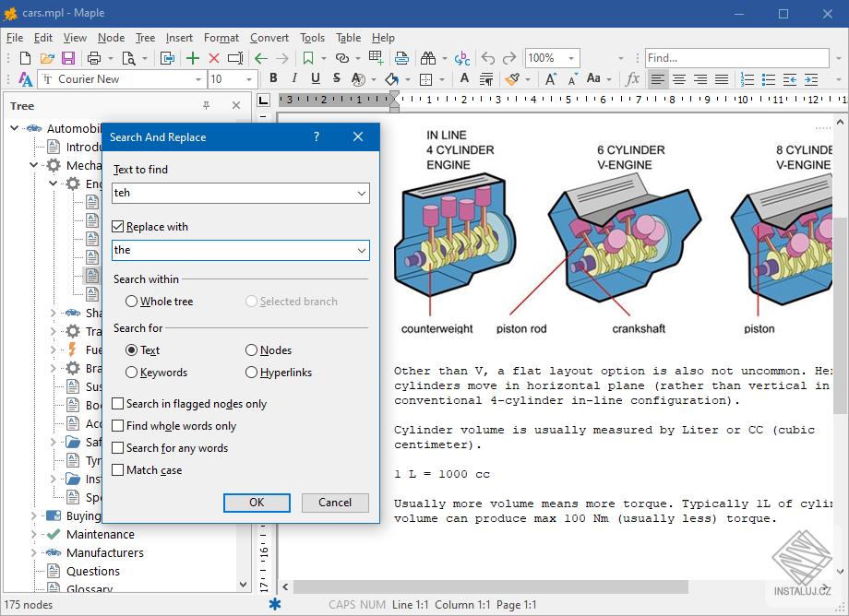Open the Insert menu
The width and height of the screenshot is (849, 616).
click(179, 38)
